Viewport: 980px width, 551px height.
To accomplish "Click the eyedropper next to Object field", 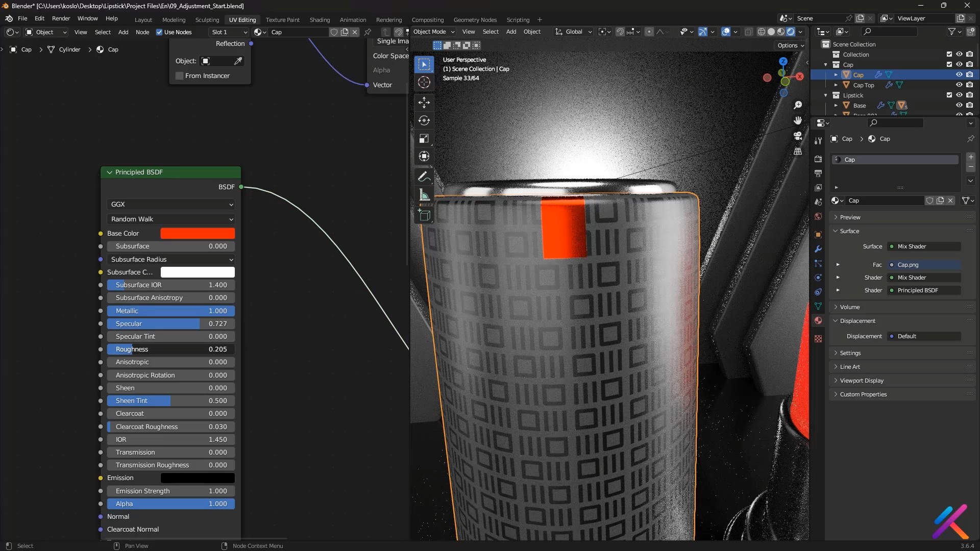I will coord(238,61).
